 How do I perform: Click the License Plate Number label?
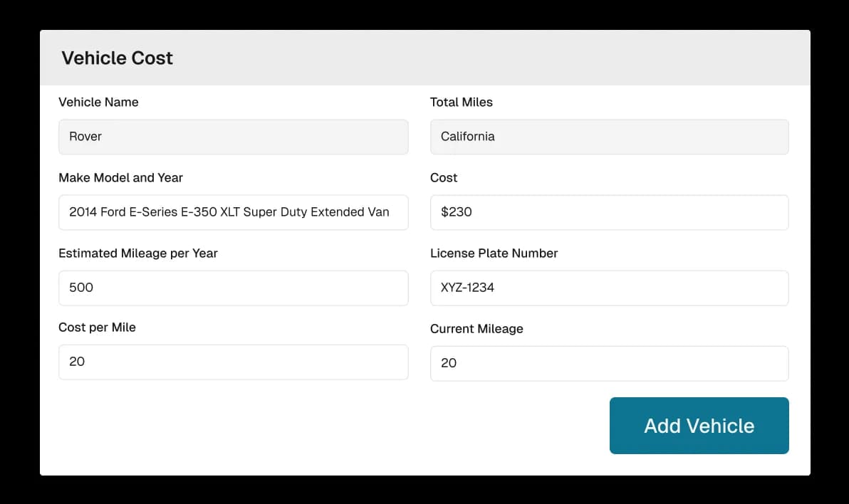coord(494,253)
